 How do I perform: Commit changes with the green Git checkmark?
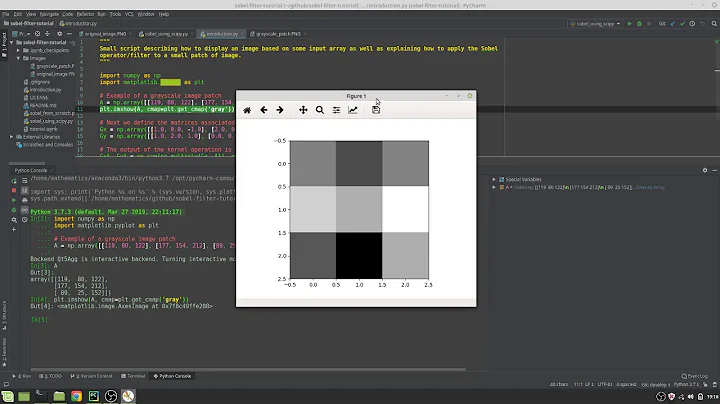tap(682, 23)
